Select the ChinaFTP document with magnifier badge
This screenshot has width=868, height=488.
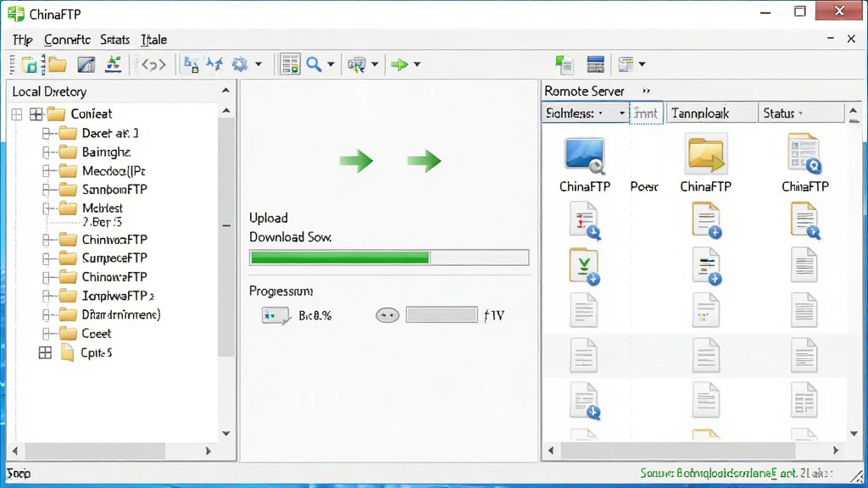[x=804, y=154]
